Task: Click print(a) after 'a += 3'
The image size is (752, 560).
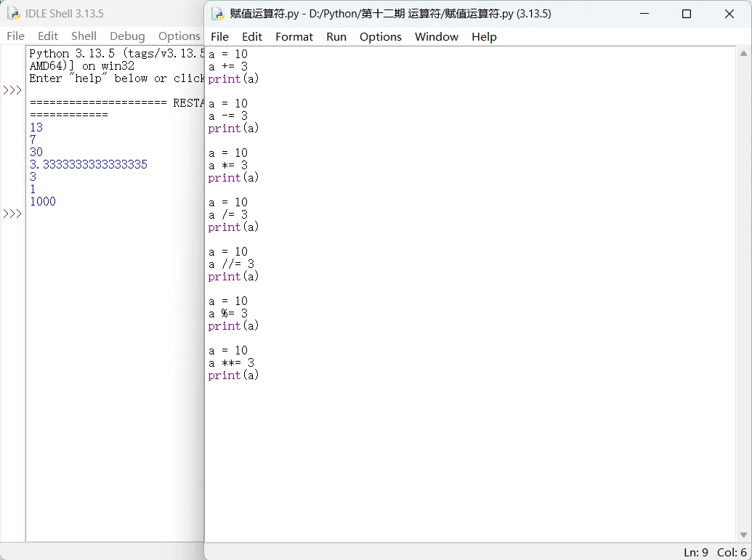Action: pos(233,79)
